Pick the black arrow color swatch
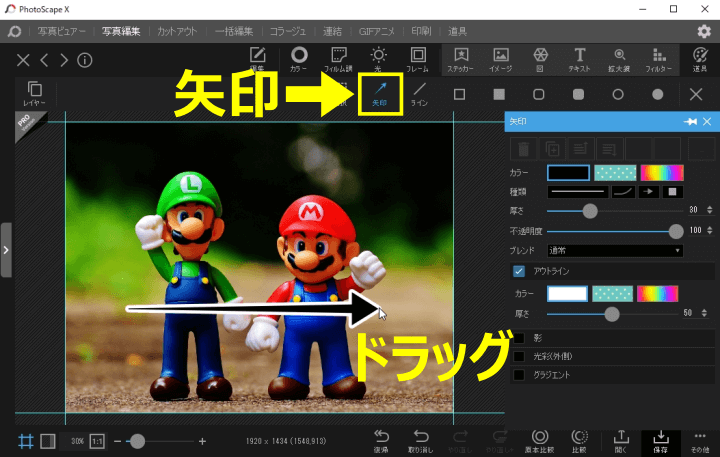Screen dimensions: 720x457 pos(568,173)
